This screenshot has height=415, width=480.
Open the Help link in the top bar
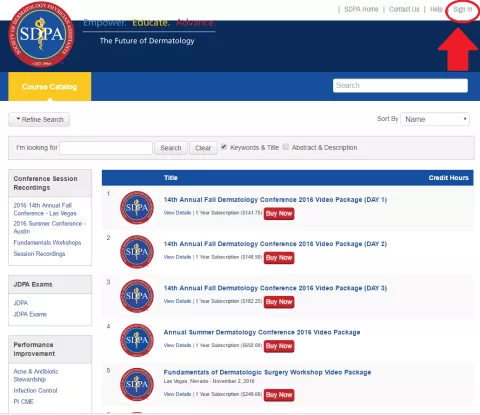tap(436, 9)
